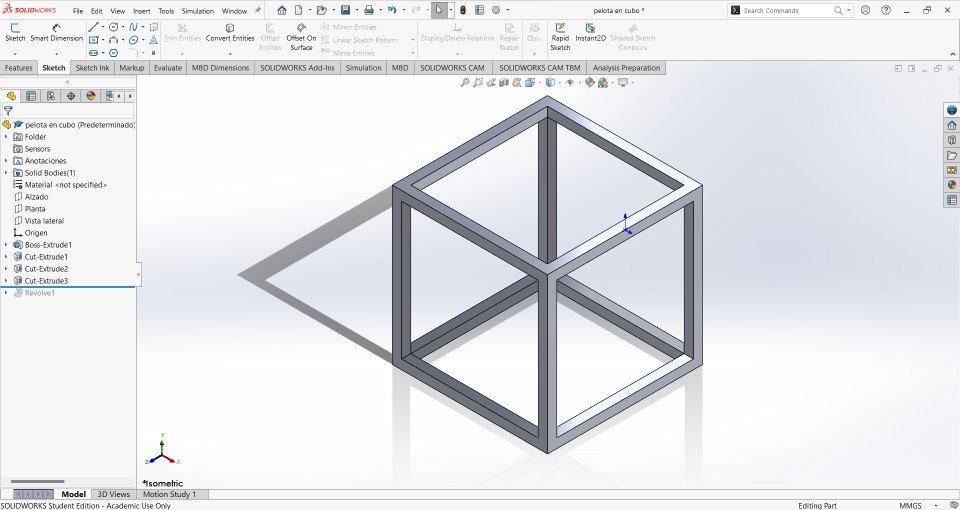Save the document with Save icon
Viewport: 960px width, 510px height.
point(345,10)
